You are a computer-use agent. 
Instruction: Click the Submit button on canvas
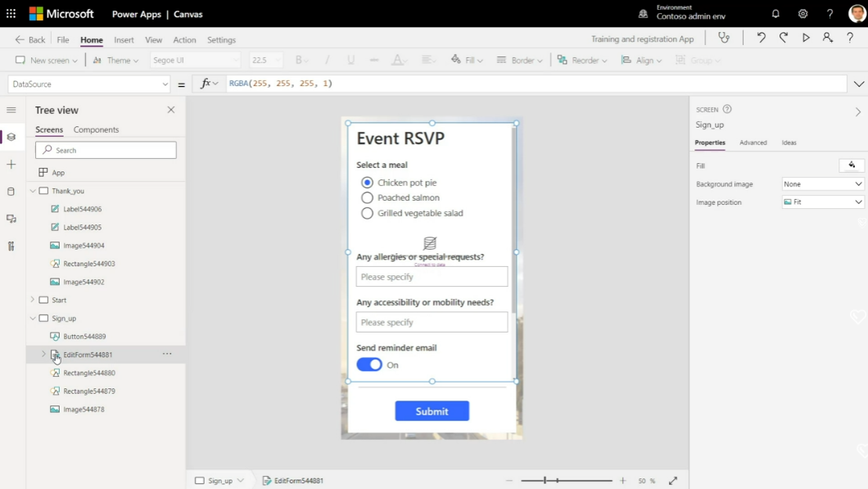[432, 411]
